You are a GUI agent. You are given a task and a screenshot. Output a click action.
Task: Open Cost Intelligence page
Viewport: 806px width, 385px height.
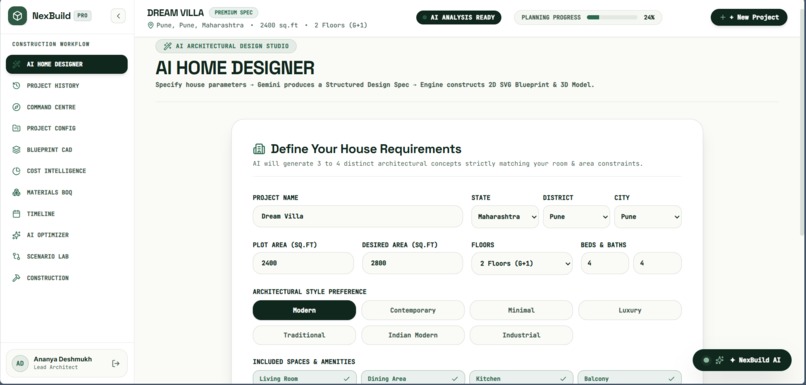tap(67, 171)
